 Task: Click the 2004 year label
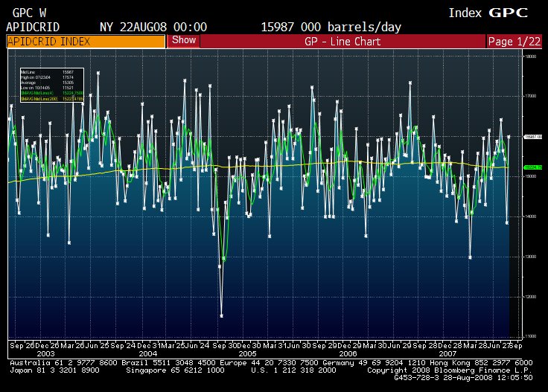[x=148, y=354]
